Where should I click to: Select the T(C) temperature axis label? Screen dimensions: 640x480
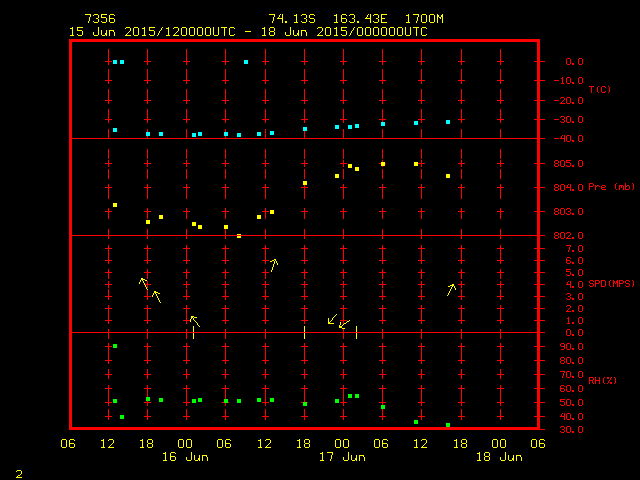(599, 90)
